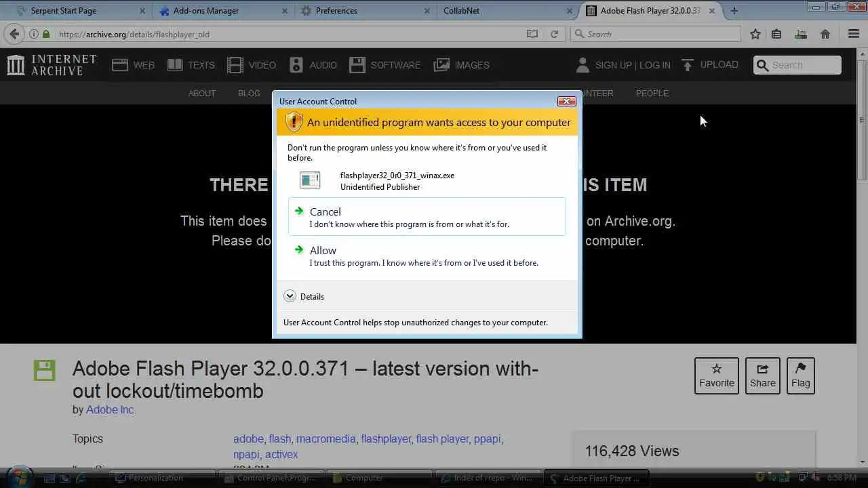Click the LOG IN link
Image resolution: width=868 pixels, height=488 pixels.
pyautogui.click(x=655, y=65)
